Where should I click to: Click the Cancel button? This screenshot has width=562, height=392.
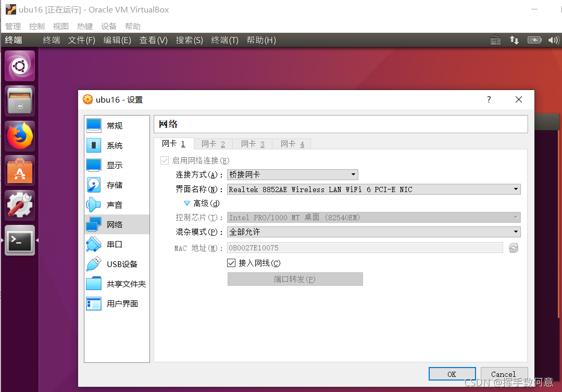coord(504,374)
